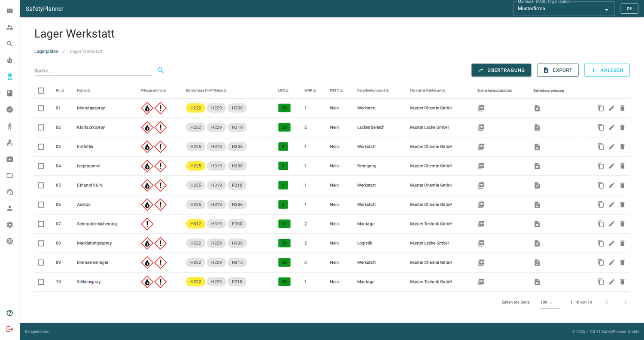Open the Piktogramme column menu icon

tap(165, 90)
